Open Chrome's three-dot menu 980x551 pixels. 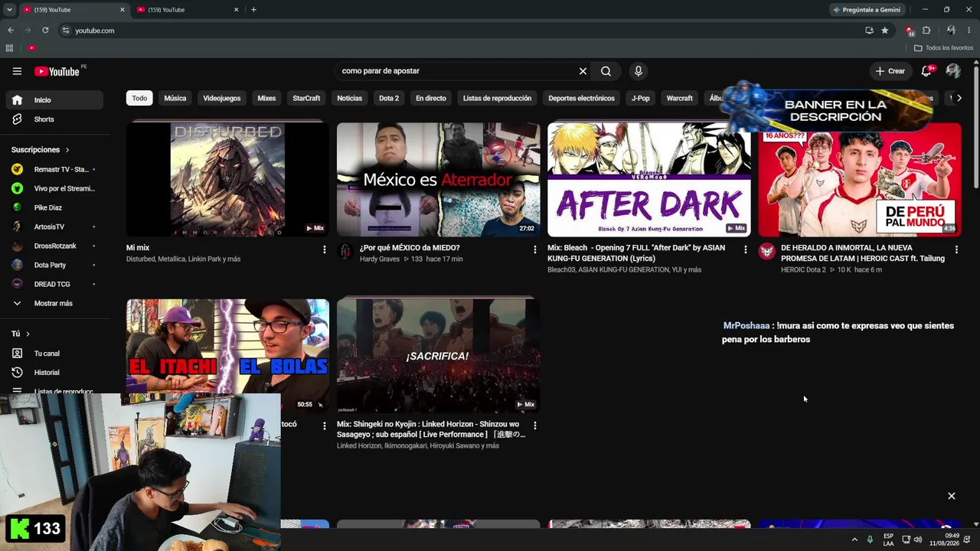point(969,31)
